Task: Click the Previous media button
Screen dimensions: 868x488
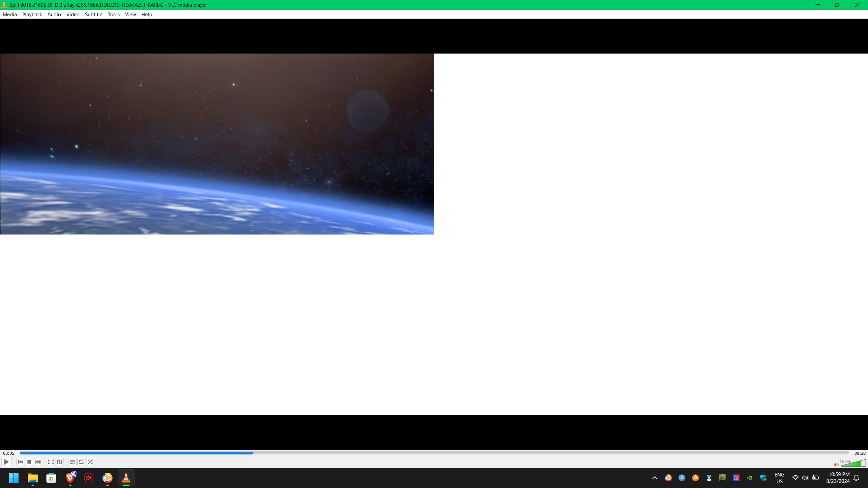Action: coord(20,462)
